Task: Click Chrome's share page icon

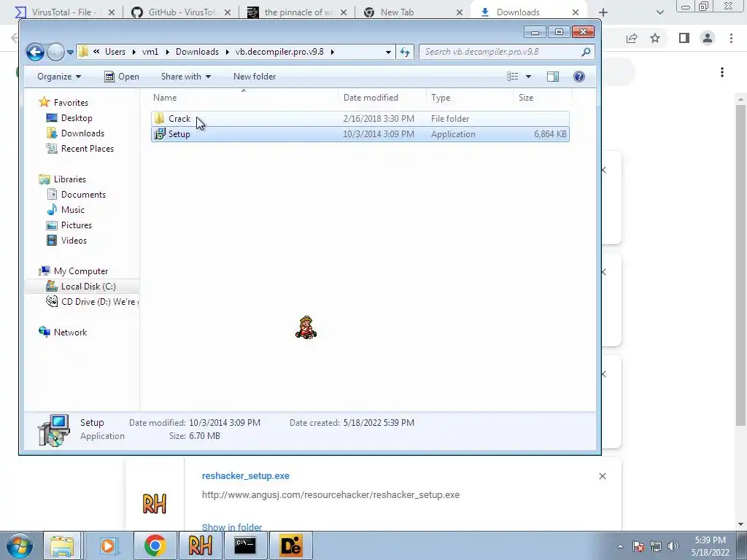Action: (632, 38)
